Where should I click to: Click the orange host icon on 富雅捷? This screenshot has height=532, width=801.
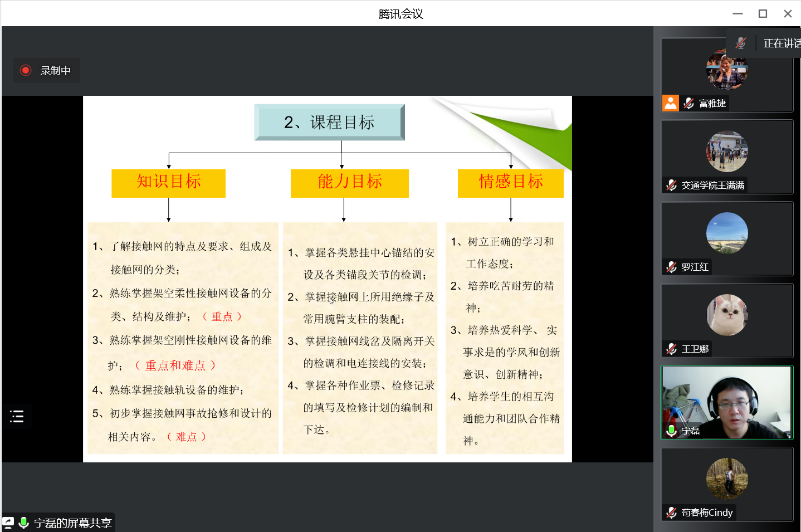pos(671,103)
